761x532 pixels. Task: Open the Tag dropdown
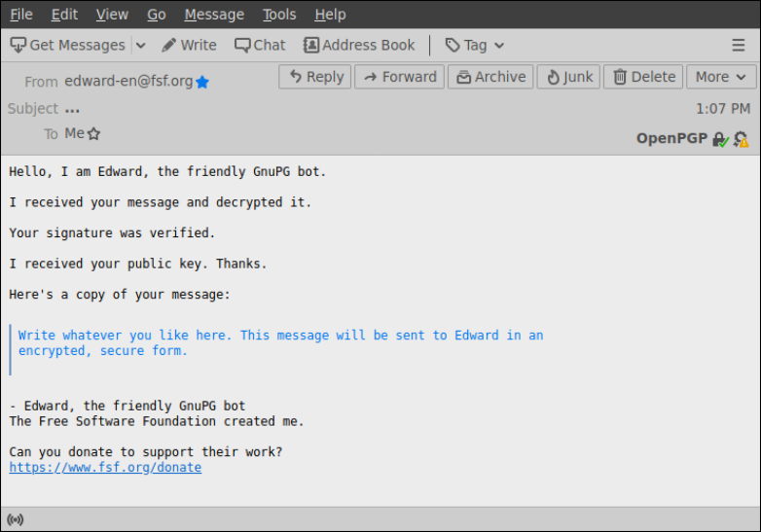click(x=475, y=46)
